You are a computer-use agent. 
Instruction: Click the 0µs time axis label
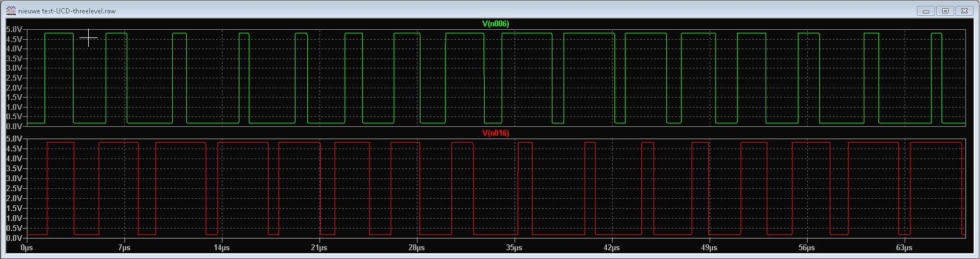coord(27,248)
